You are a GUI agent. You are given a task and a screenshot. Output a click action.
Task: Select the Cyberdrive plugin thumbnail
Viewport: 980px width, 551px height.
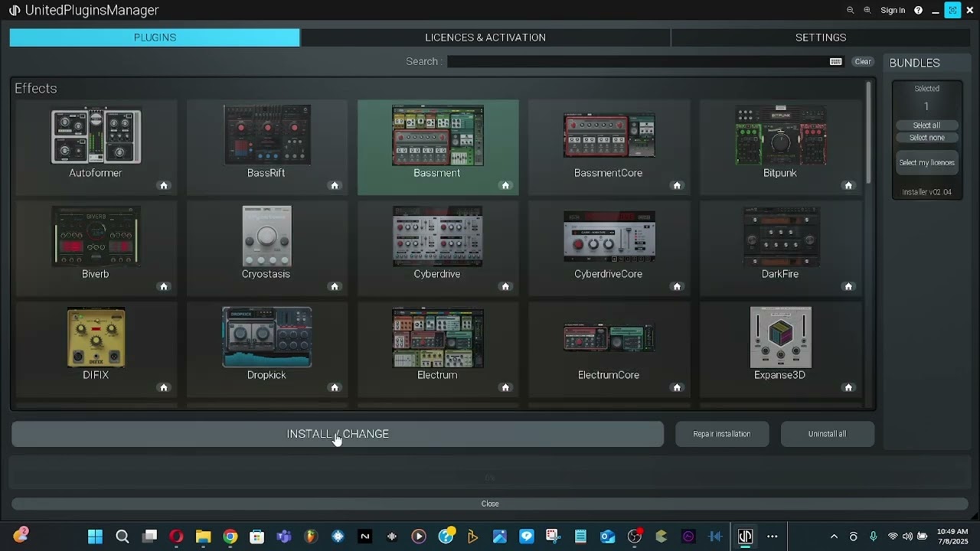[x=438, y=236]
